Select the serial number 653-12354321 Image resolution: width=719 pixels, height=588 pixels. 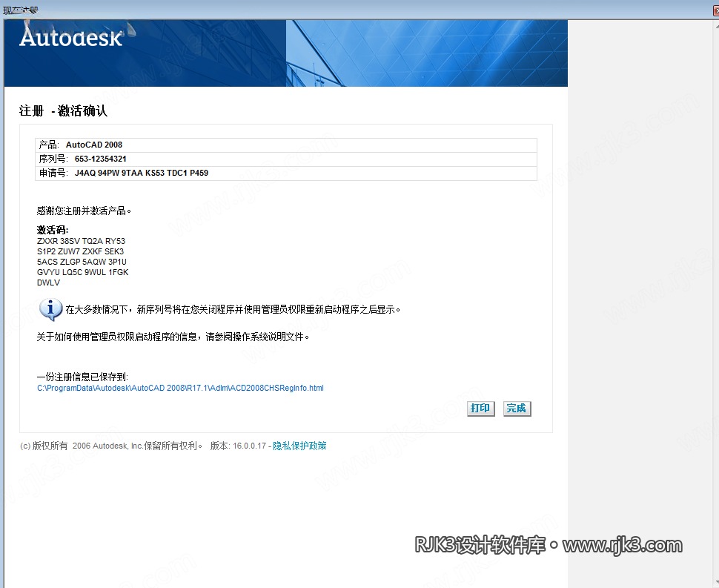[100, 159]
